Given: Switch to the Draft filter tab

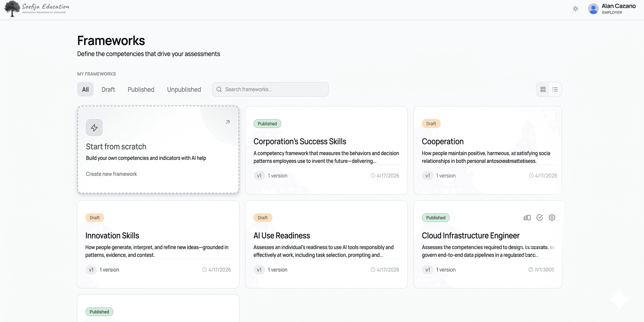Looking at the screenshot, I should click(x=108, y=89).
